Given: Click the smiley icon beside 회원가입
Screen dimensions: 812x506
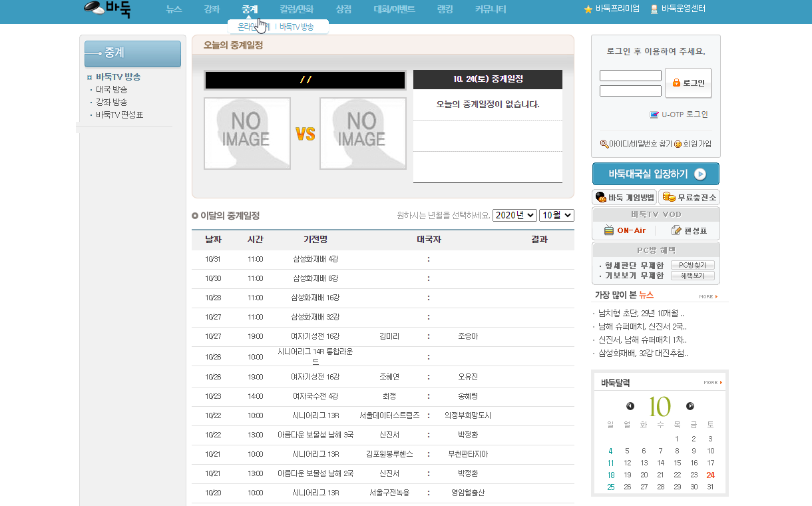Looking at the screenshot, I should pos(678,144).
